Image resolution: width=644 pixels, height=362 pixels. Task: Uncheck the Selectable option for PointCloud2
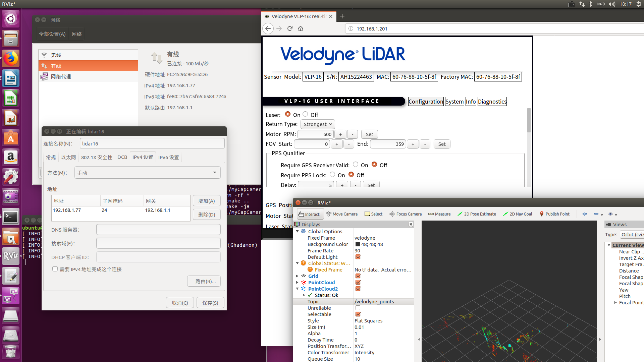pos(358,314)
